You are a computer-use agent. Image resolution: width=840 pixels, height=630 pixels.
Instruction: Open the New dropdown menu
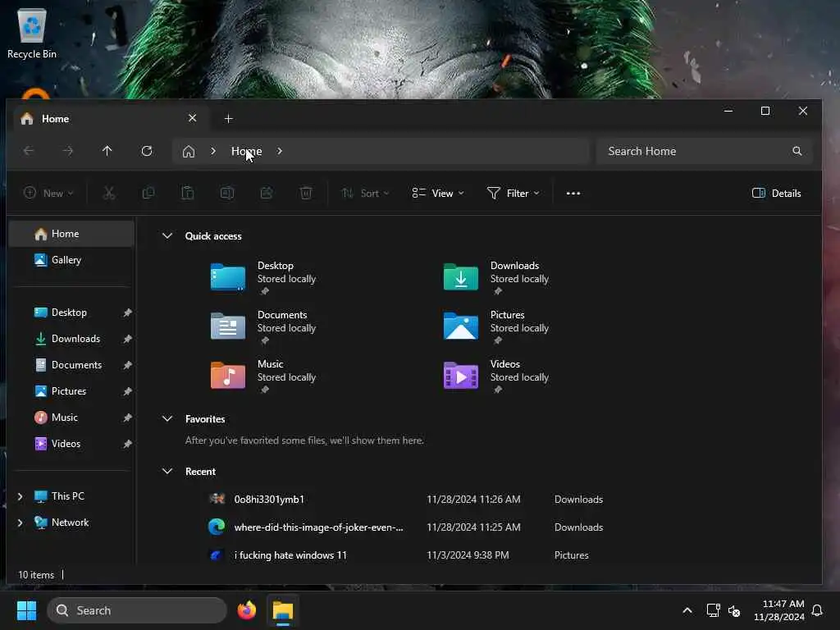(48, 193)
